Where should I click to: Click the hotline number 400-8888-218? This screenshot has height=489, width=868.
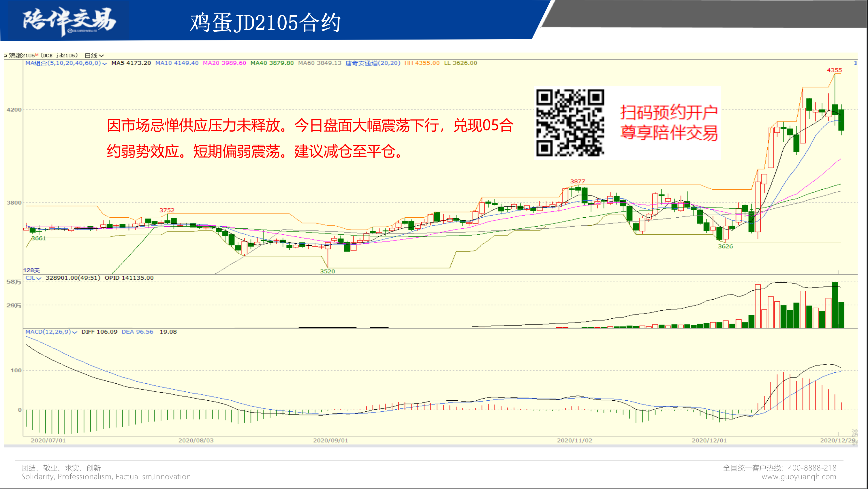click(812, 468)
